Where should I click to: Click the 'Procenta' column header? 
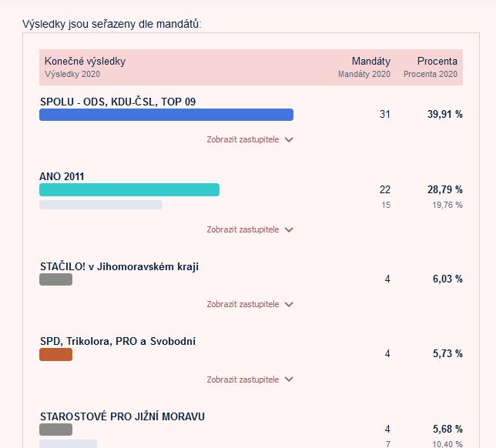(x=437, y=61)
